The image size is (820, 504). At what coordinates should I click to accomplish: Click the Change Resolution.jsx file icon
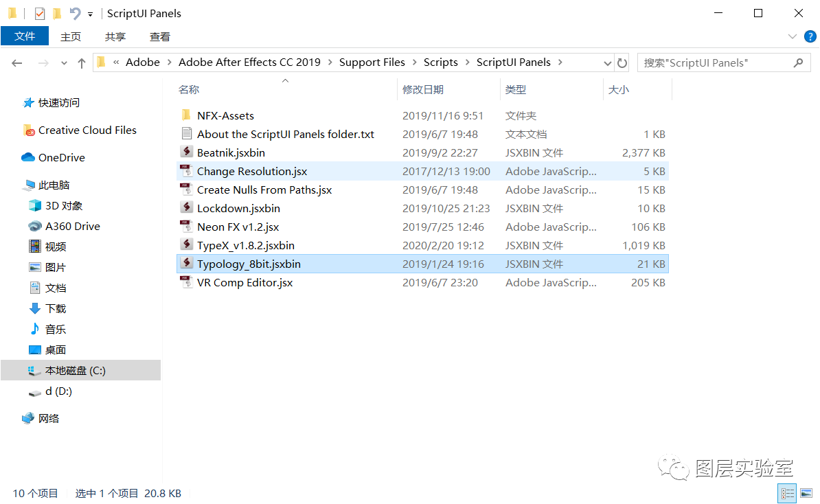(186, 171)
